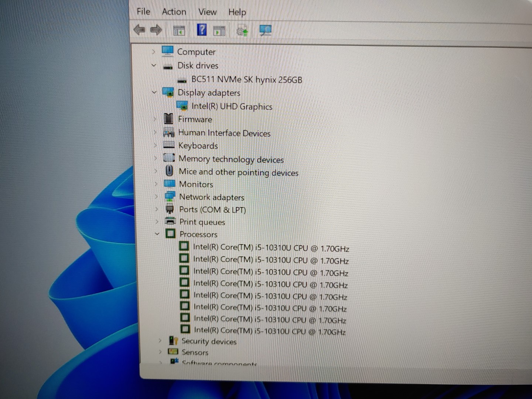Click the Security devices key icon
This screenshot has height=399, width=532.
(173, 340)
